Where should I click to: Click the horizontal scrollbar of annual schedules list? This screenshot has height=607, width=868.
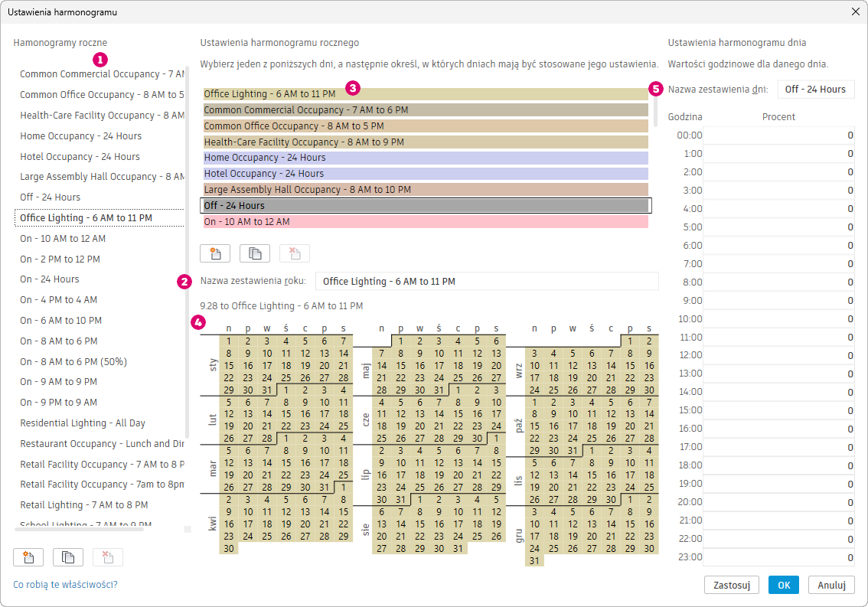[79, 530]
